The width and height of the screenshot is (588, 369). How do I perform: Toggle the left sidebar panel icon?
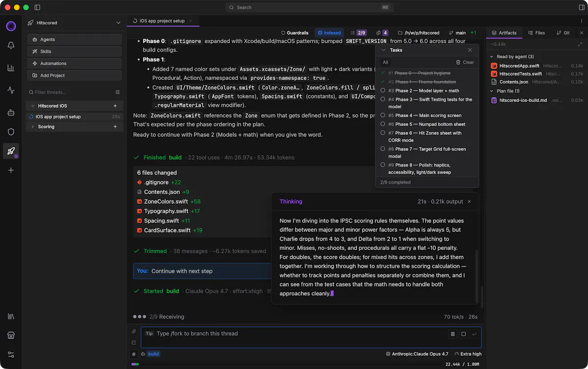coord(38,7)
